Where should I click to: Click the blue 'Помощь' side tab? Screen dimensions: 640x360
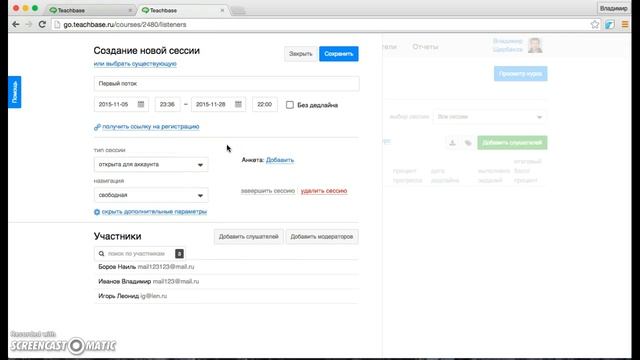(x=15, y=92)
